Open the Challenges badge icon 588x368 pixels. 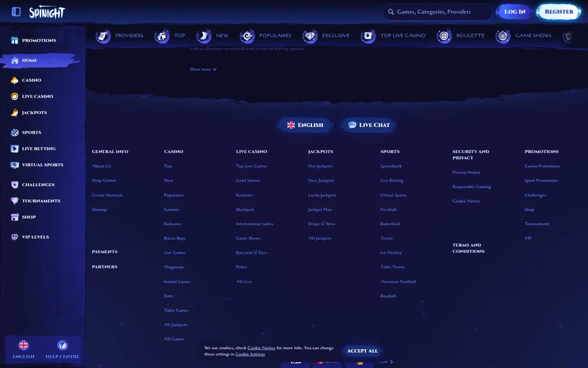click(15, 185)
